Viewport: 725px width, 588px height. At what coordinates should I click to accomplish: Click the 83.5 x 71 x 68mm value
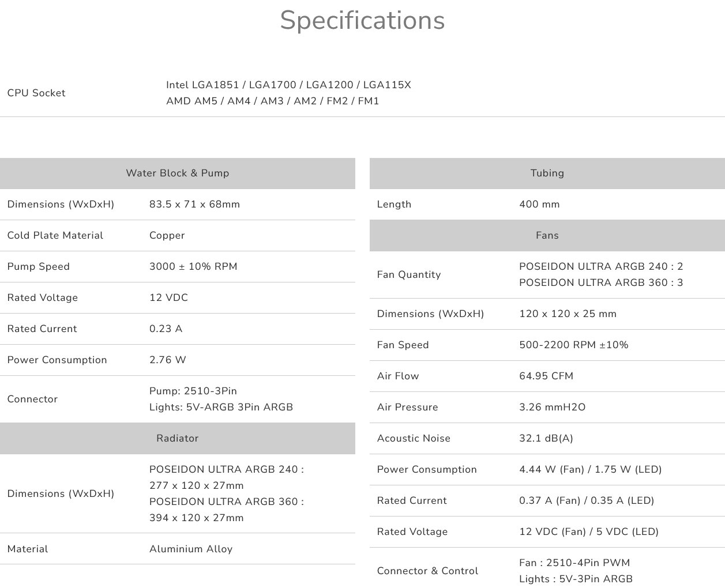194,204
